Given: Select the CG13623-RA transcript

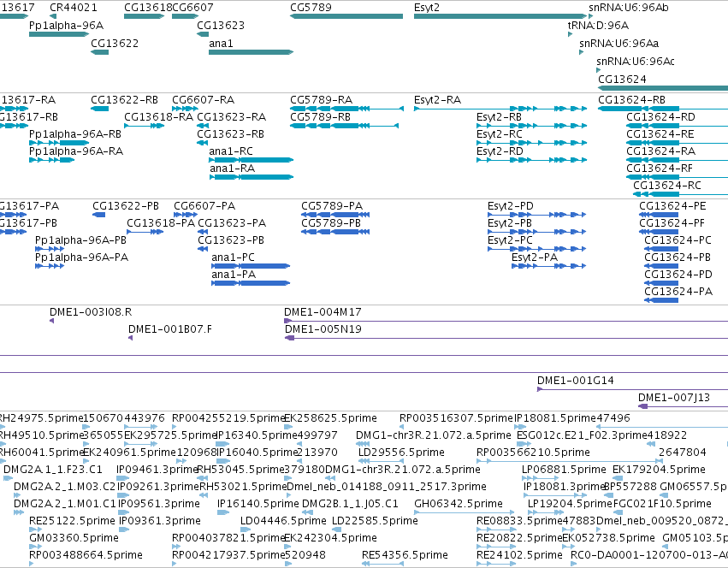Looking at the screenshot, I should 203,126.
